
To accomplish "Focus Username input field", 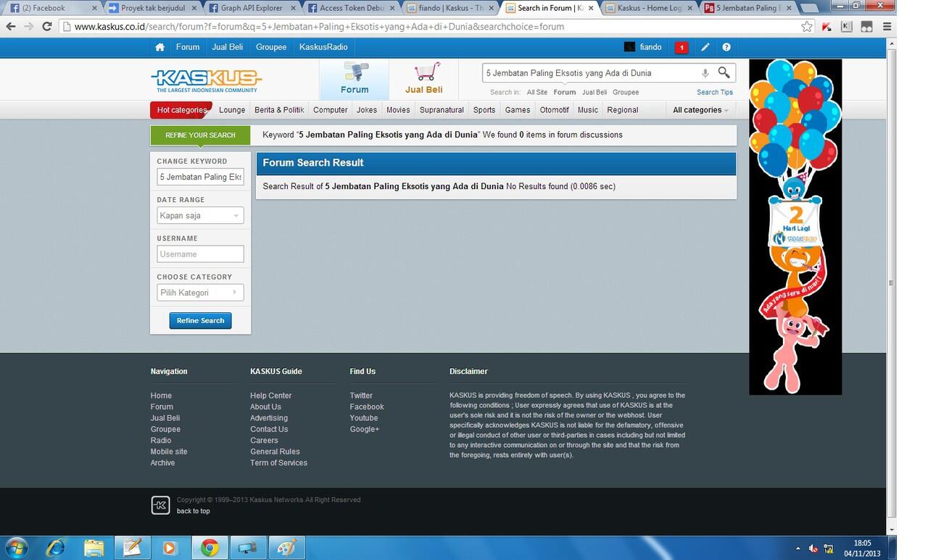I will pos(200,254).
